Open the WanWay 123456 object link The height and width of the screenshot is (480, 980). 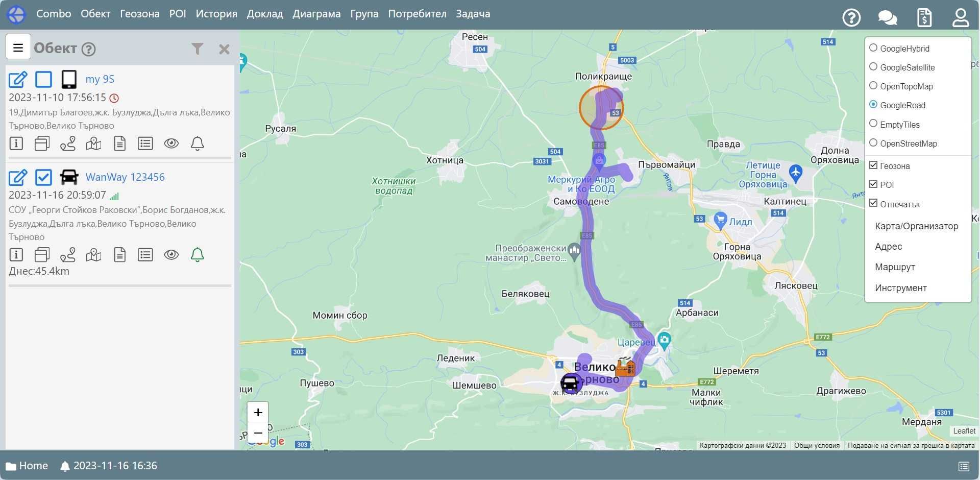(x=125, y=177)
